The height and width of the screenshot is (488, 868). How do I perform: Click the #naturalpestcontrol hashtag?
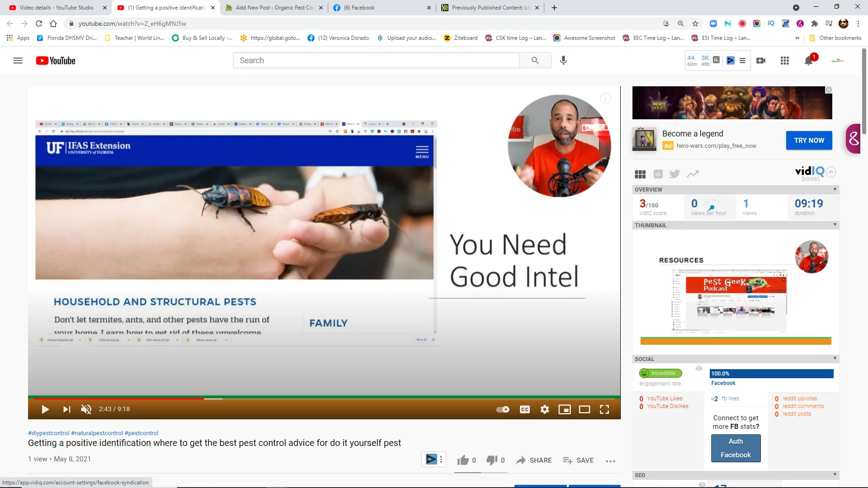(x=97, y=433)
